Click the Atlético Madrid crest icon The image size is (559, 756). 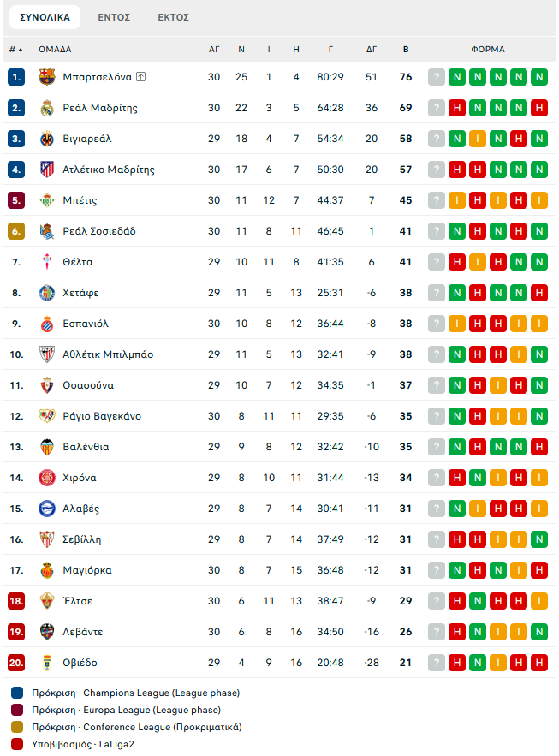pyautogui.click(x=47, y=170)
